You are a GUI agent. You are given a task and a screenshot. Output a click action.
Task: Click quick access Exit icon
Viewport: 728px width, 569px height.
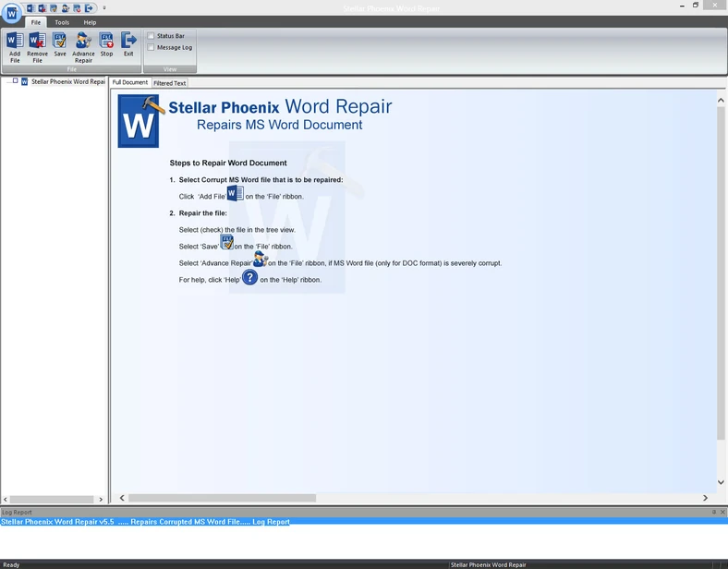coord(89,8)
